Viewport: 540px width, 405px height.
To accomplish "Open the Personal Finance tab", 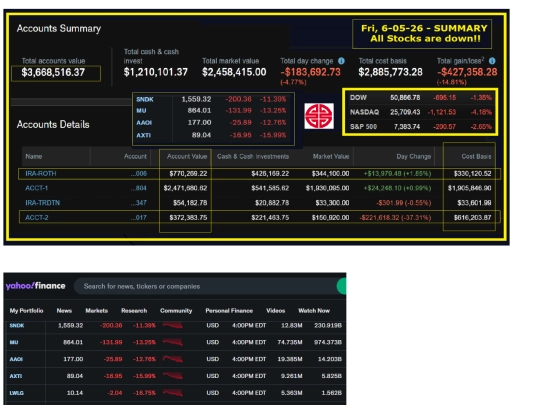I will click(x=229, y=311).
